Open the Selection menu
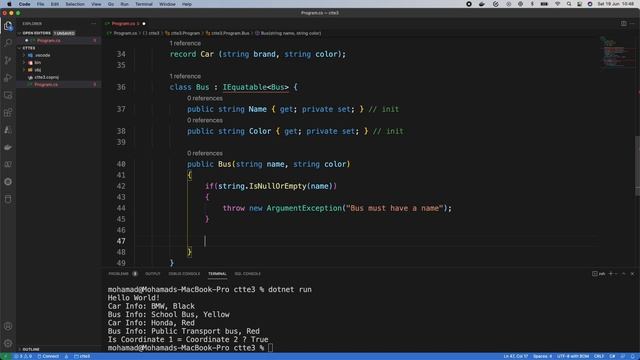 pyautogui.click(x=75, y=4)
